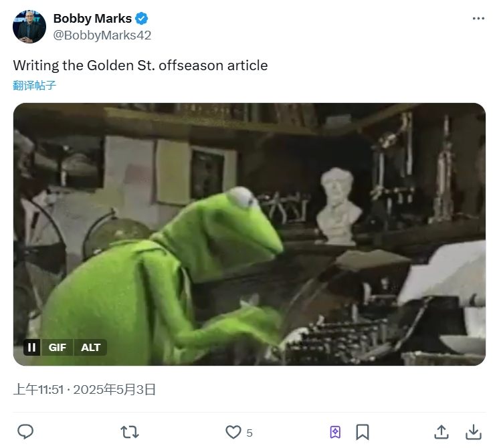The height and width of the screenshot is (448, 497).
Task: Open the three-dot more options menu
Action: pos(478,18)
